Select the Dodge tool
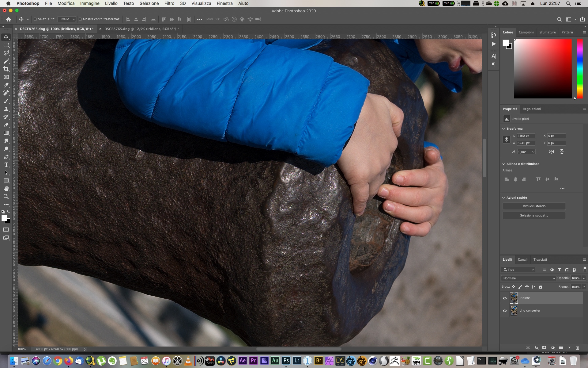Screen dimensions: 588x368 point(6,149)
